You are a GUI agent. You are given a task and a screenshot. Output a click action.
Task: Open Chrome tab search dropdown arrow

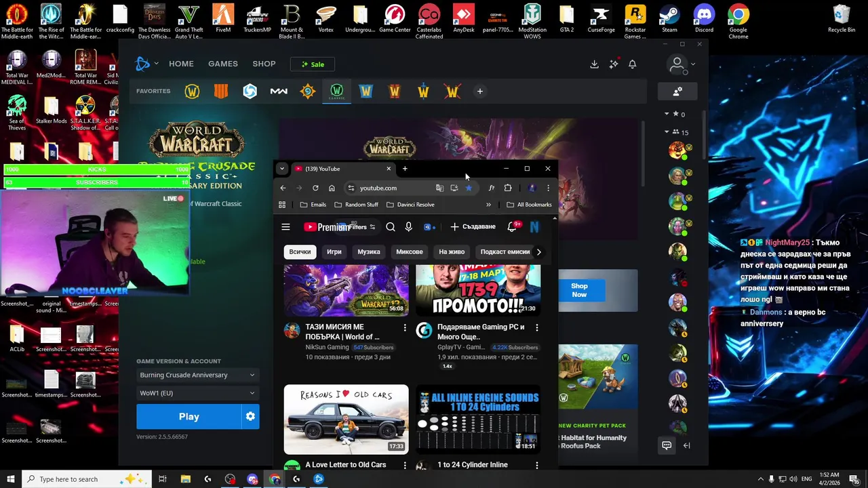[x=281, y=169]
